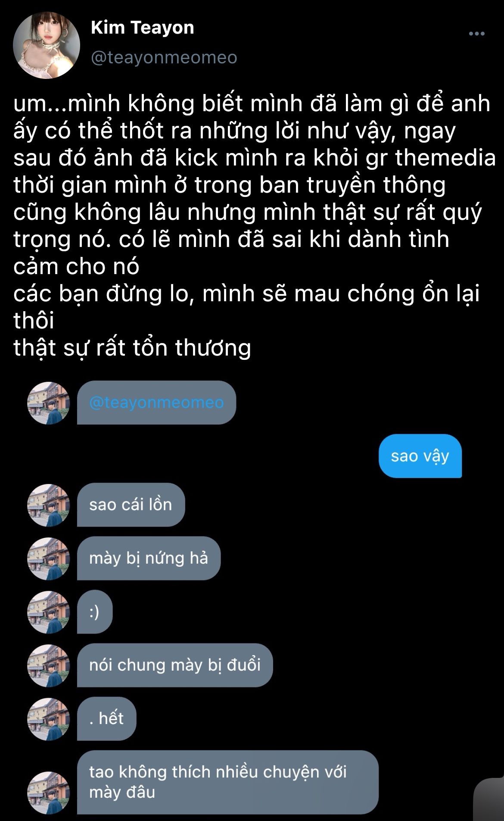Select the blue 'sao vậy' sent message bubble

click(x=420, y=456)
